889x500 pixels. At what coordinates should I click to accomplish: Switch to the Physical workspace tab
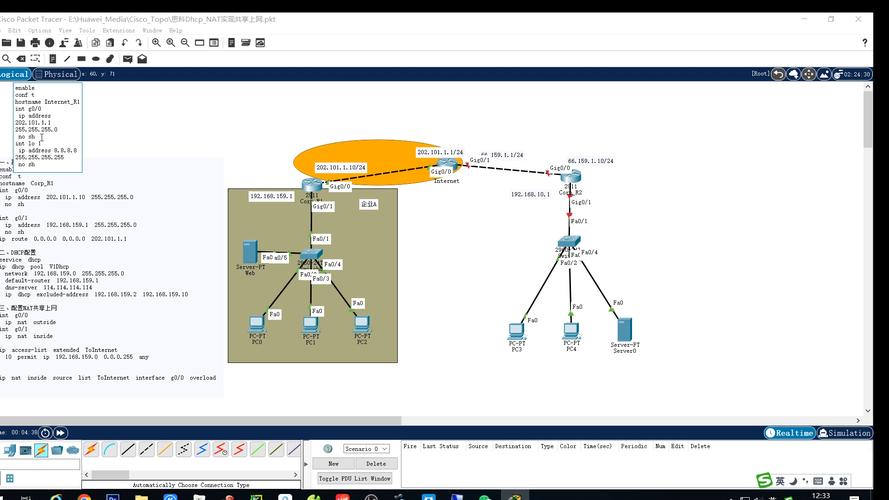tap(57, 74)
